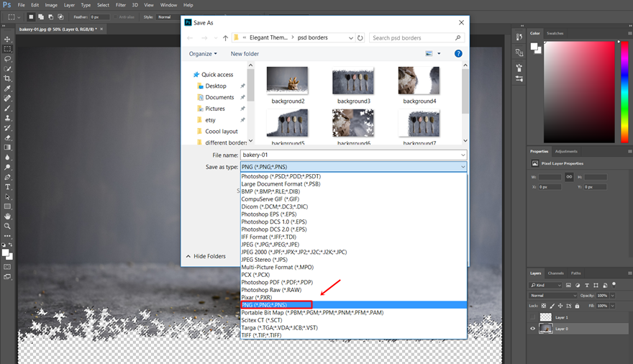The image size is (633, 364).
Task: Select the Lasso tool
Action: (x=7, y=59)
